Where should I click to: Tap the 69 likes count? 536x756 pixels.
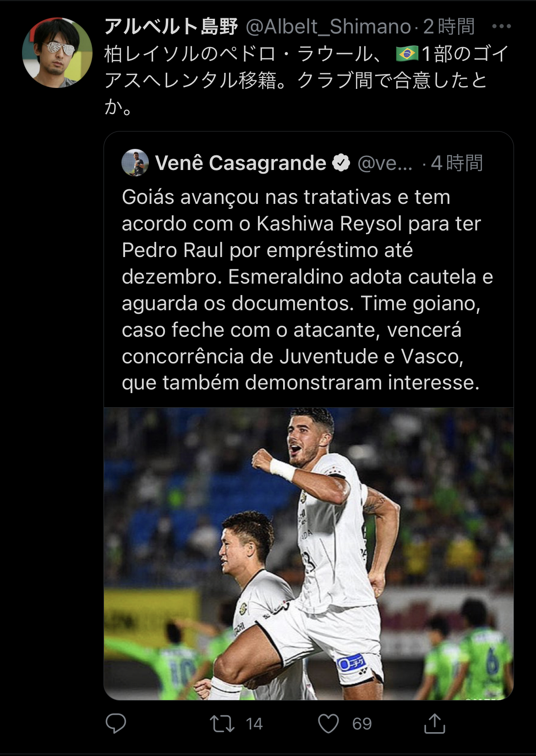pyautogui.click(x=362, y=724)
